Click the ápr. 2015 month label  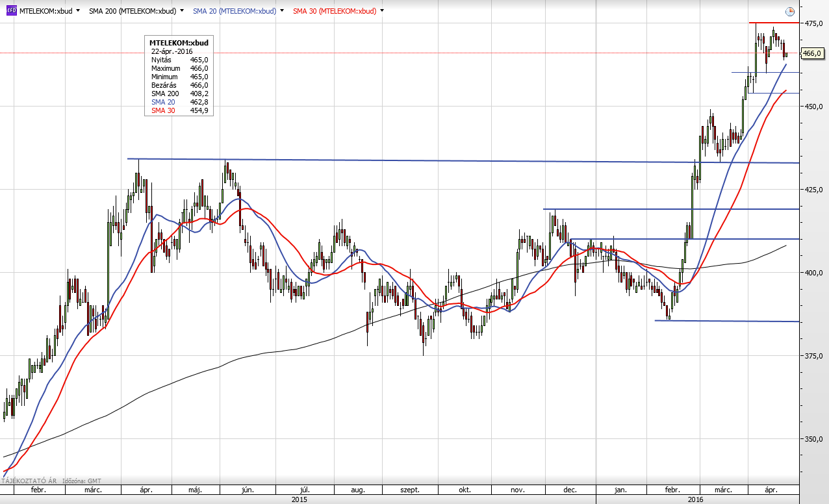[146, 490]
